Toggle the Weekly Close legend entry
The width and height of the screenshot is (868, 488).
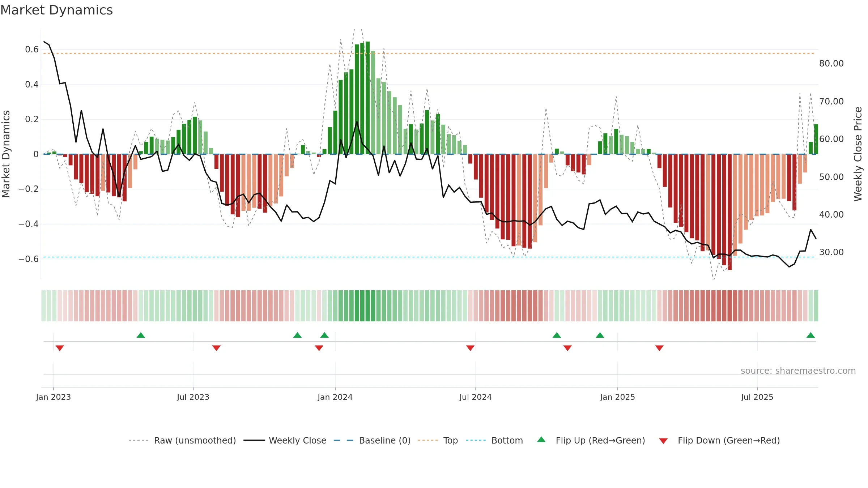[x=285, y=440]
